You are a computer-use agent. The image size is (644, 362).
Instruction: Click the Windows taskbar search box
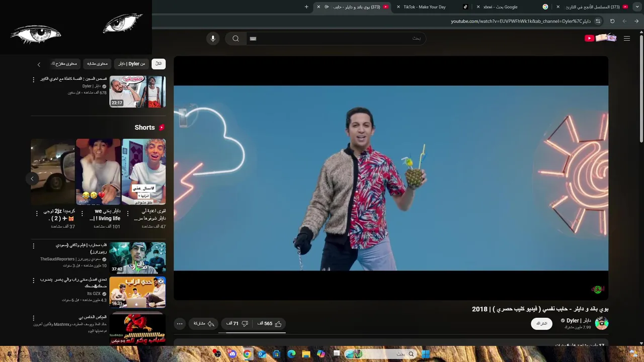[x=381, y=354]
